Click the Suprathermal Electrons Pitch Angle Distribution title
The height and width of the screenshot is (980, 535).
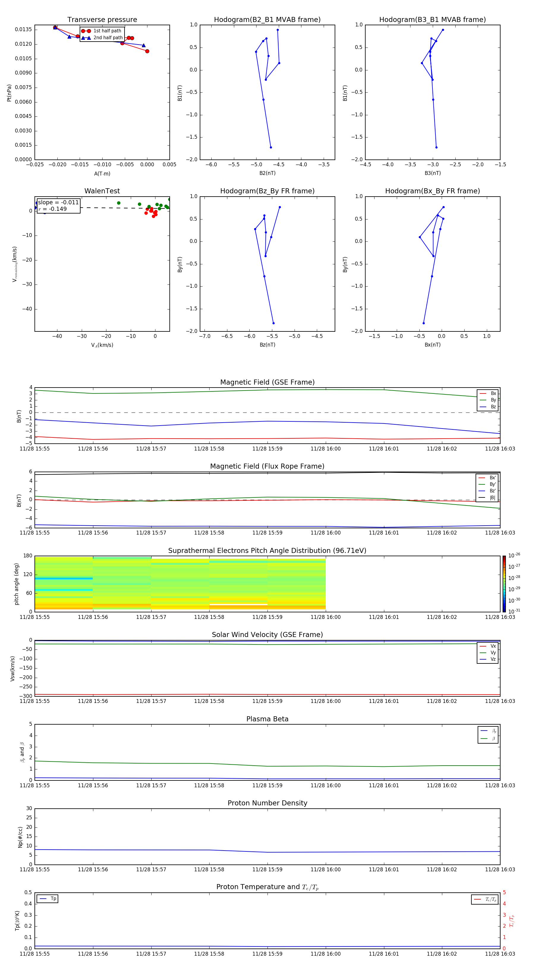267,551
